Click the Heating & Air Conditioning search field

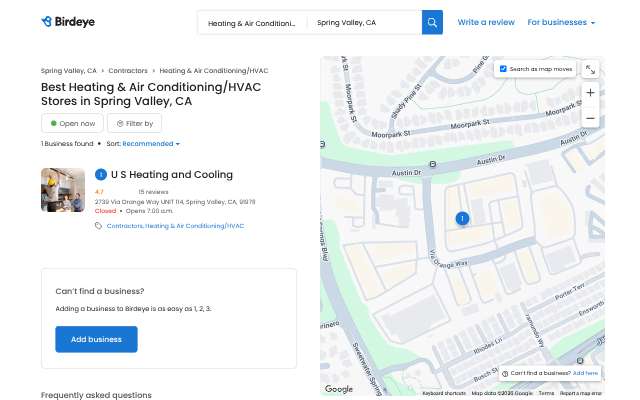click(x=252, y=23)
